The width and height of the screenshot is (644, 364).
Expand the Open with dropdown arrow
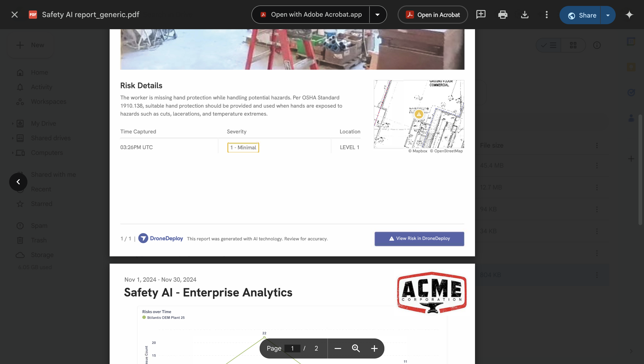point(377,15)
